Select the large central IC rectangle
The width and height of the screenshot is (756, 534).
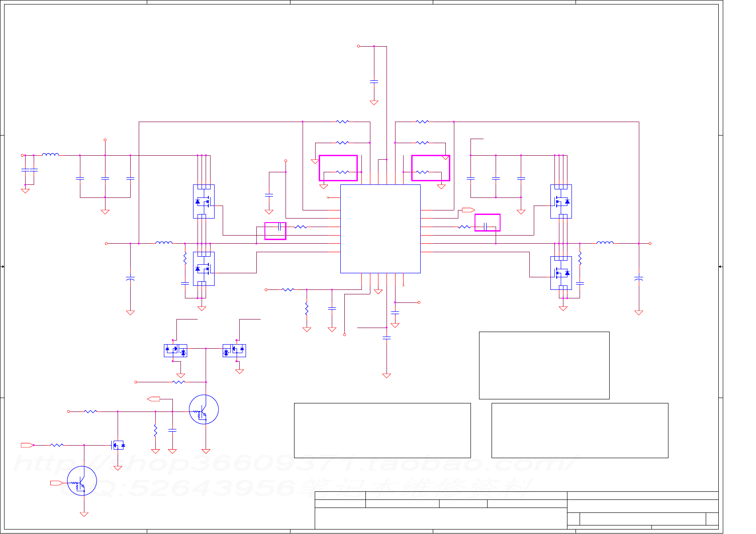[380, 229]
